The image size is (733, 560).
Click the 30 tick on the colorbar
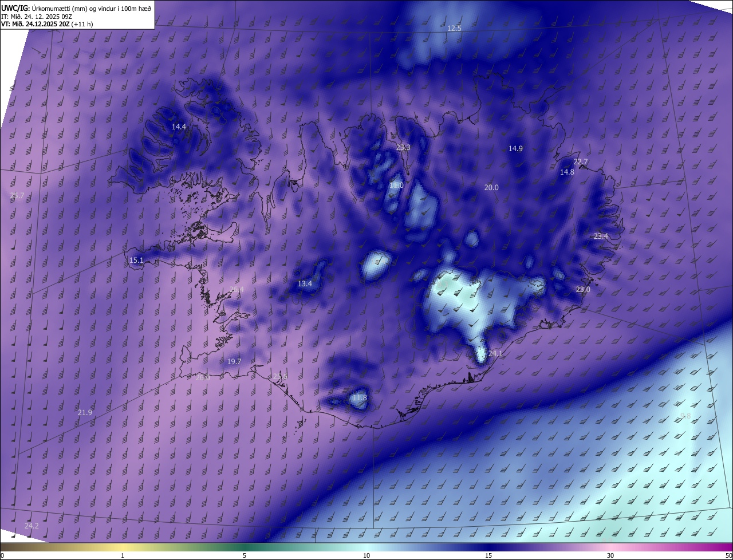pyautogui.click(x=610, y=556)
